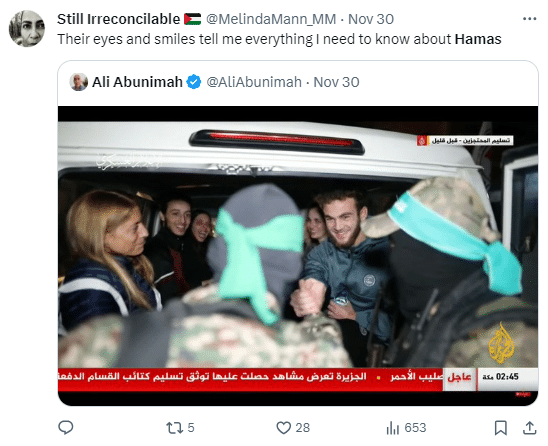548x446 pixels.
Task: Click the Still Irreconcilable display name
Action: [x=118, y=19]
